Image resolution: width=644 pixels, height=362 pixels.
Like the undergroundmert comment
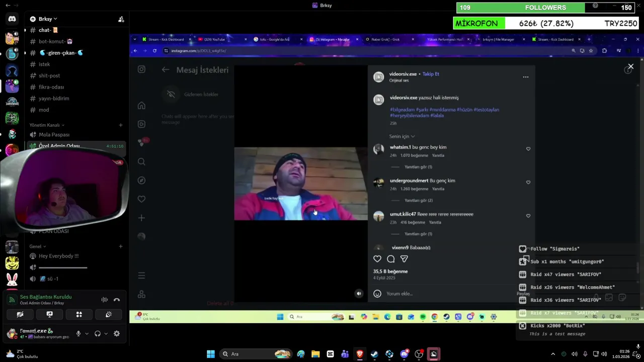click(x=528, y=182)
